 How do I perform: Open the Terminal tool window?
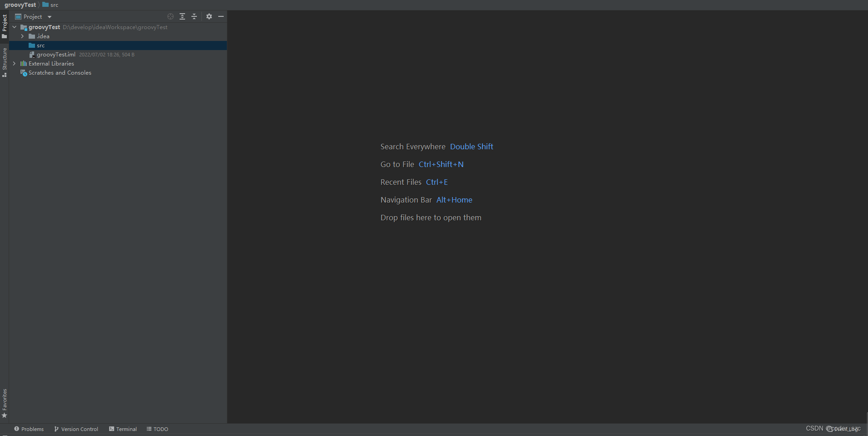pyautogui.click(x=123, y=429)
